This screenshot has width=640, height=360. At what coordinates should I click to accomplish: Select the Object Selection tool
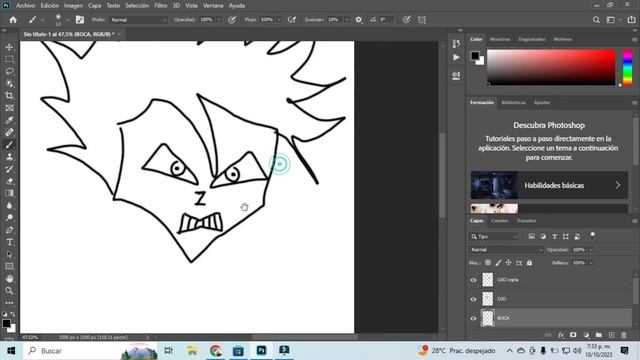[x=9, y=84]
